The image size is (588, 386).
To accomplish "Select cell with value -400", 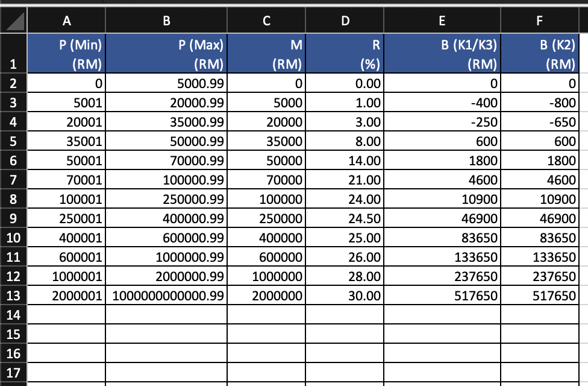I will click(x=442, y=103).
